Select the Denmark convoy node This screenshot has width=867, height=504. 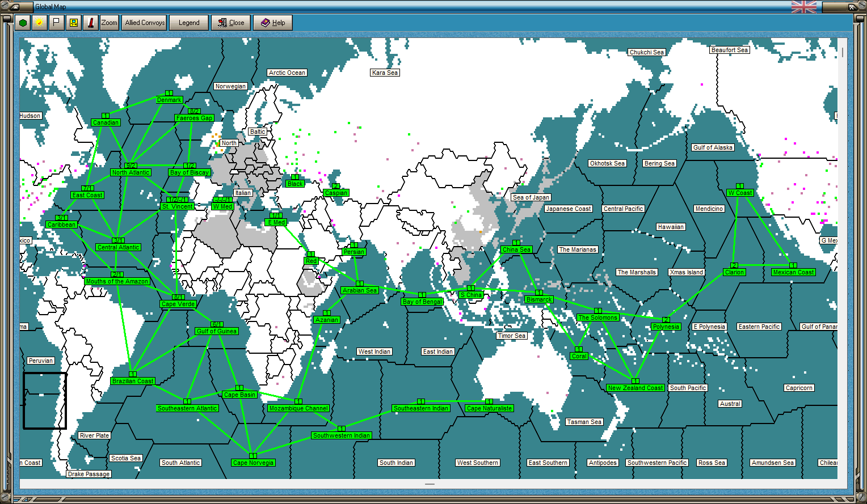coord(169,99)
